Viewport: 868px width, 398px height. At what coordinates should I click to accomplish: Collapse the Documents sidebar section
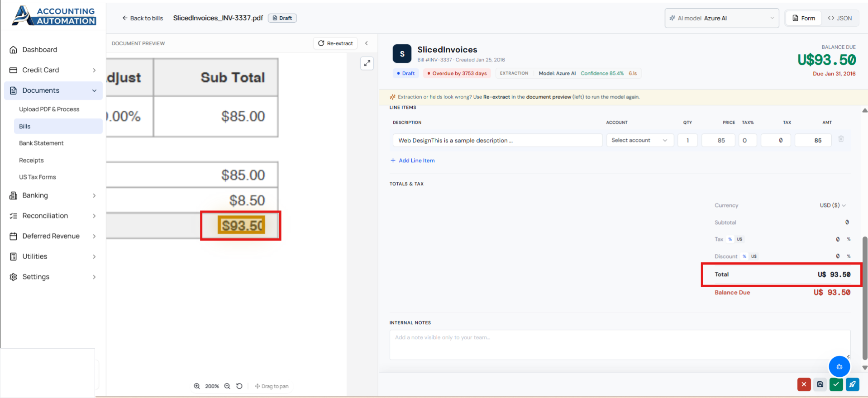click(53, 90)
